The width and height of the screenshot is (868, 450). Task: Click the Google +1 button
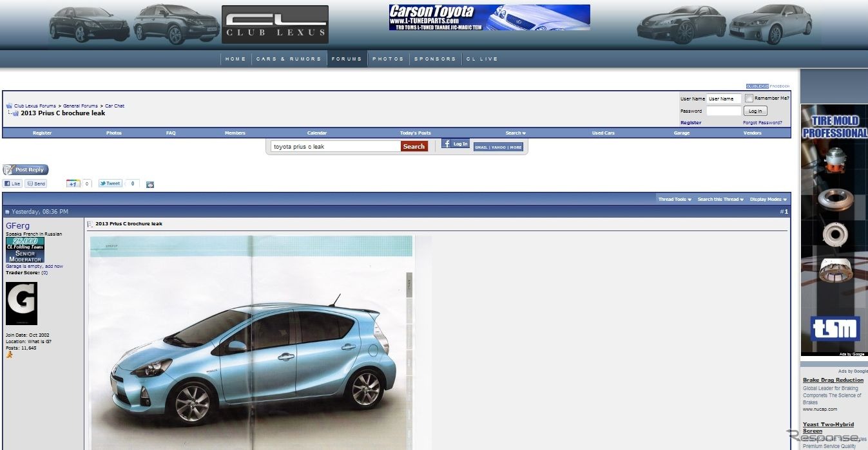coord(73,183)
